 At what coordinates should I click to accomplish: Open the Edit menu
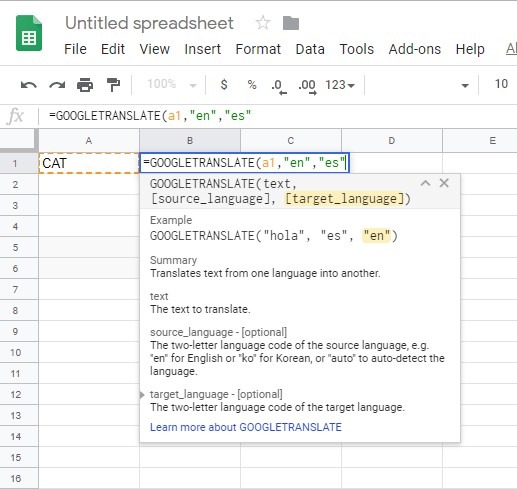point(113,49)
